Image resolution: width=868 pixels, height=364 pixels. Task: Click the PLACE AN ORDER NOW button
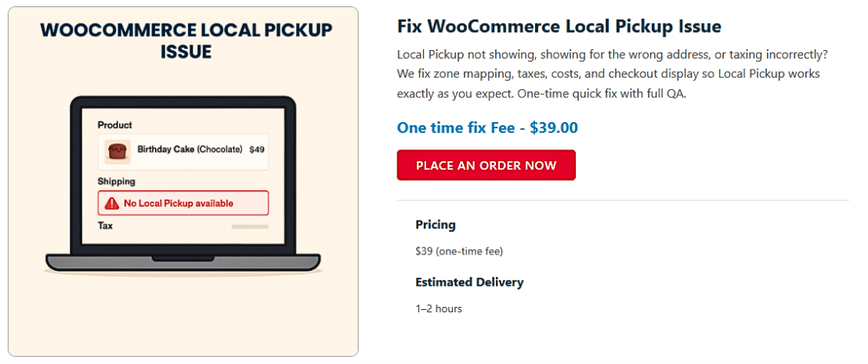pyautogui.click(x=486, y=165)
